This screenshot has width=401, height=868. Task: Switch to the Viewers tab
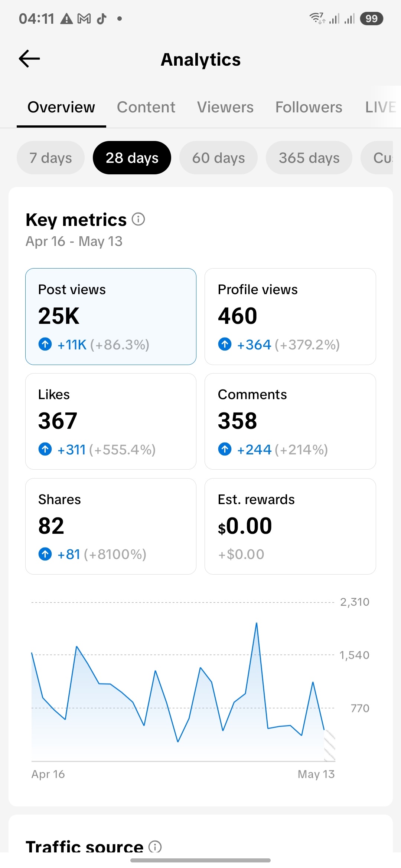tap(225, 107)
